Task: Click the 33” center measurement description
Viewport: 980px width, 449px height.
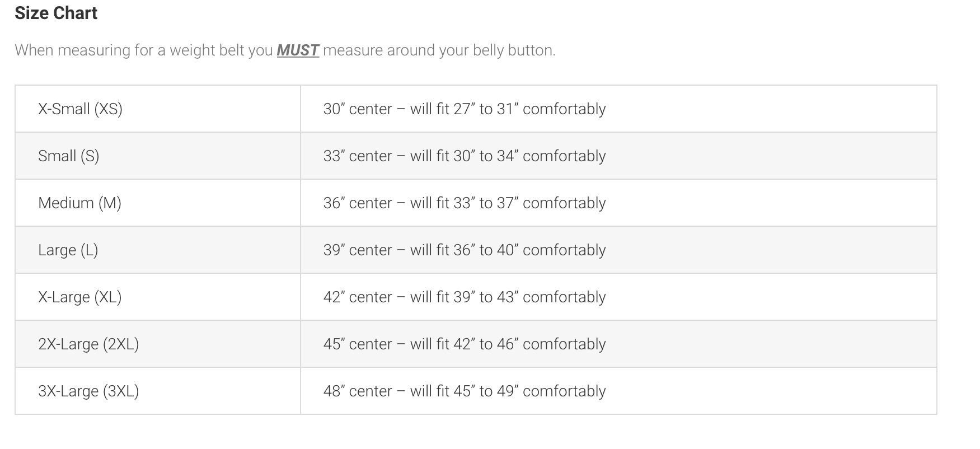Action: pos(465,156)
